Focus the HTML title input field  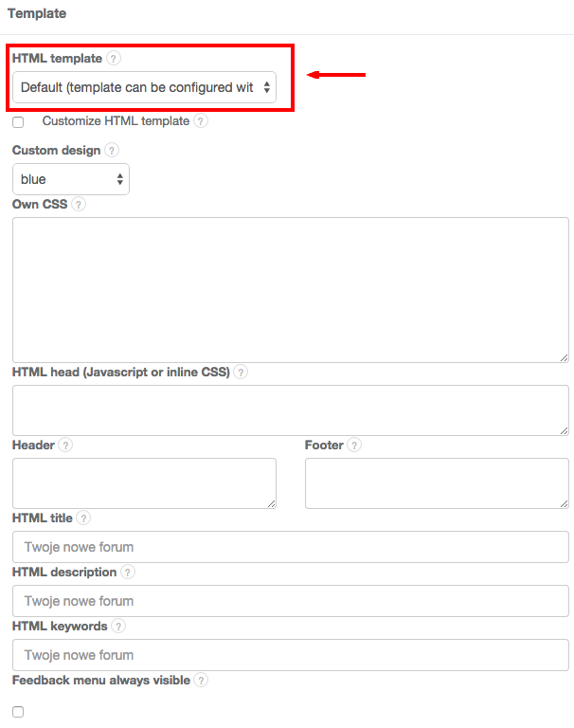290,547
